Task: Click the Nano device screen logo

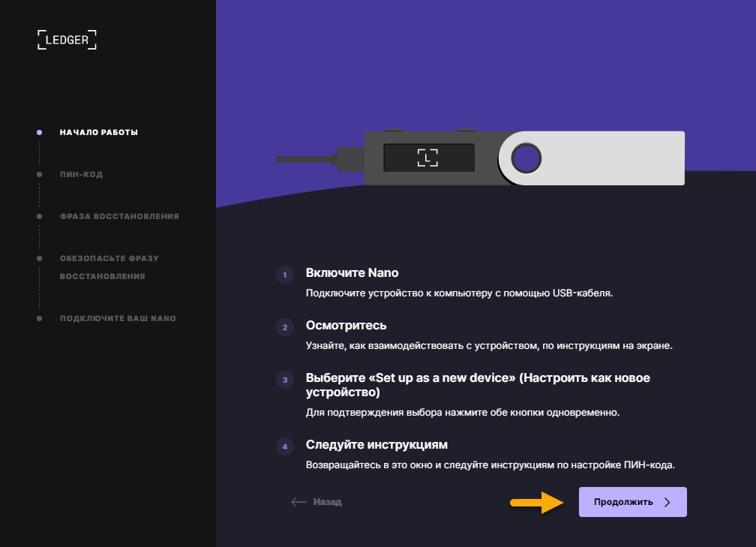Action: [427, 158]
